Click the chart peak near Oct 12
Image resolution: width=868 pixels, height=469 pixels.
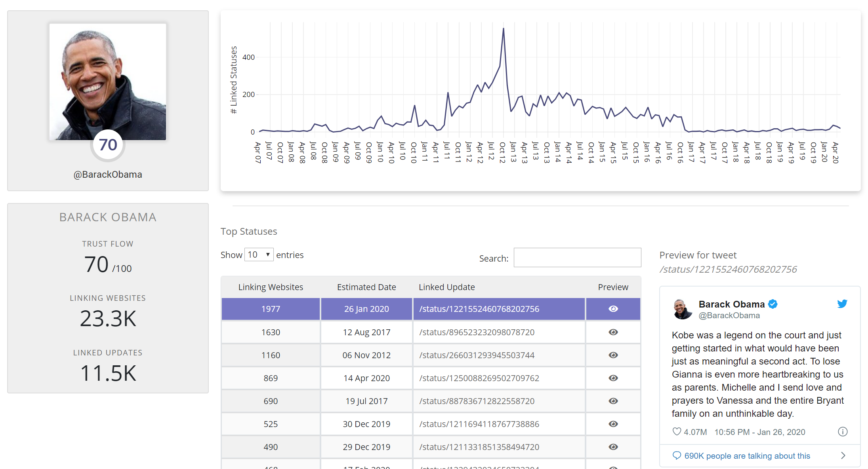point(504,28)
